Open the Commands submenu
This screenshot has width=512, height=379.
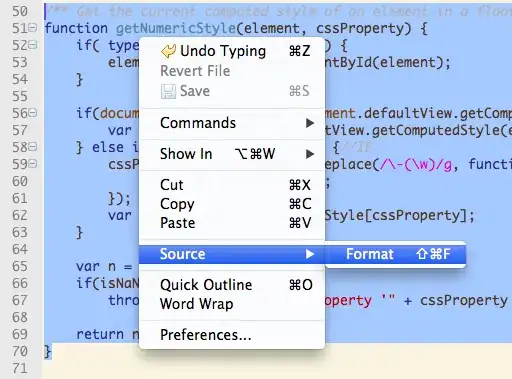pos(232,123)
